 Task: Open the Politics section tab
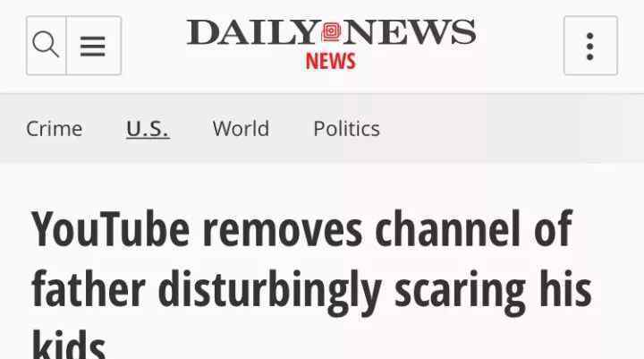pos(347,129)
